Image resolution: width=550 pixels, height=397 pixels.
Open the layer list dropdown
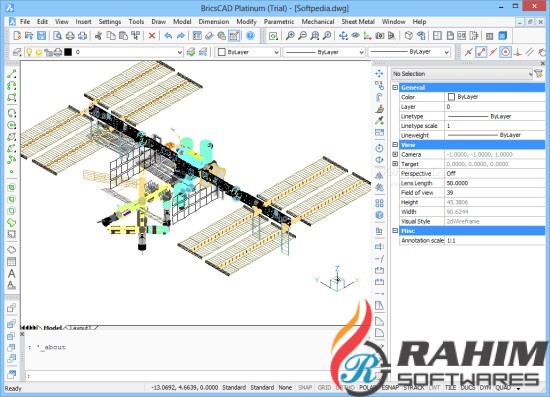pyautogui.click(x=179, y=52)
